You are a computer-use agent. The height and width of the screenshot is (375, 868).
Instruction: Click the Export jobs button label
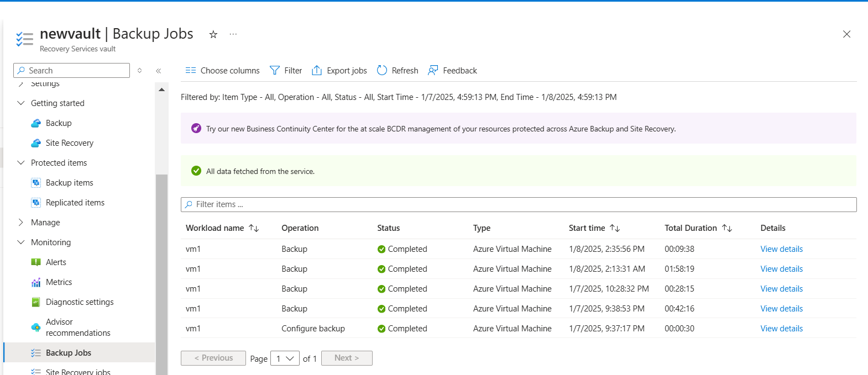point(347,71)
